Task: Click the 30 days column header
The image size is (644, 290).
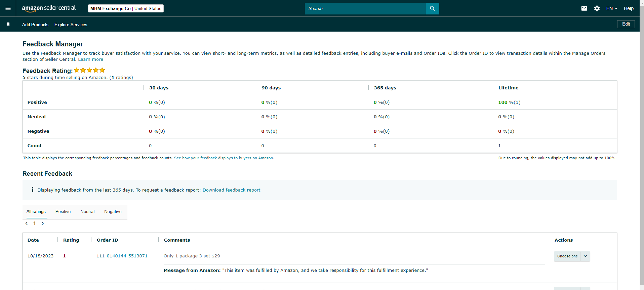Action: click(159, 88)
